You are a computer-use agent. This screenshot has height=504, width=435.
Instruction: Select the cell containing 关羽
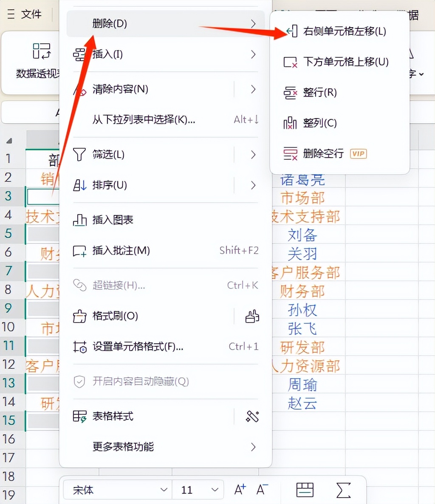(x=302, y=254)
